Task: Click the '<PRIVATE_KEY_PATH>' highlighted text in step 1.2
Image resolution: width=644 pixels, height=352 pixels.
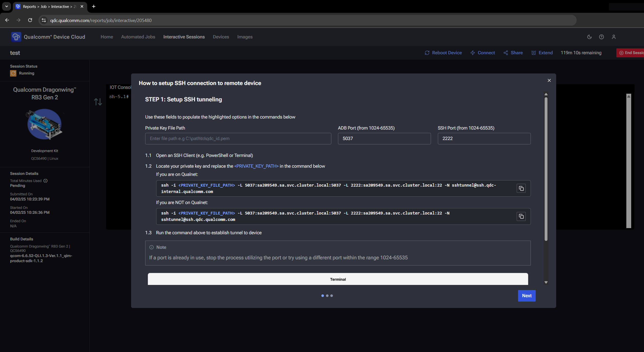Action: [256, 166]
